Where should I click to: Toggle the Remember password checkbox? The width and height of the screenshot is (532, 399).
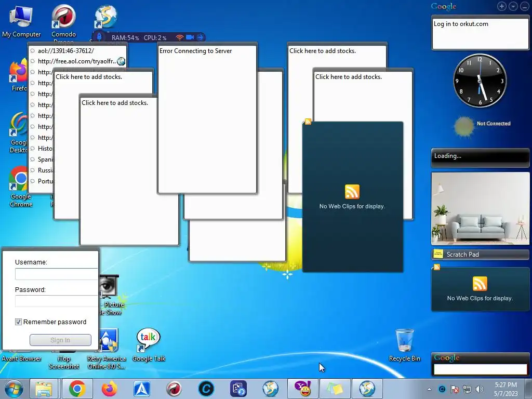pyautogui.click(x=18, y=322)
